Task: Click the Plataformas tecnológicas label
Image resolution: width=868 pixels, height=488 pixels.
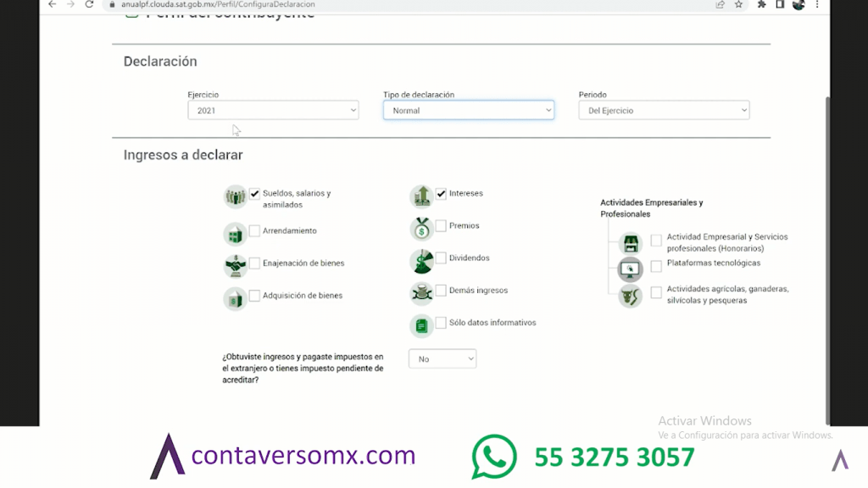Action: pyautogui.click(x=714, y=263)
